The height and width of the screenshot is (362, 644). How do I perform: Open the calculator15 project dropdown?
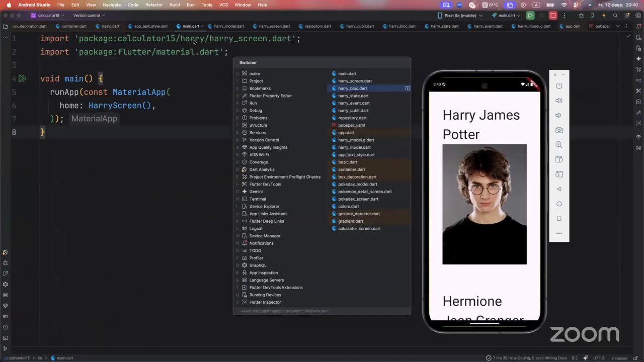click(x=47, y=16)
